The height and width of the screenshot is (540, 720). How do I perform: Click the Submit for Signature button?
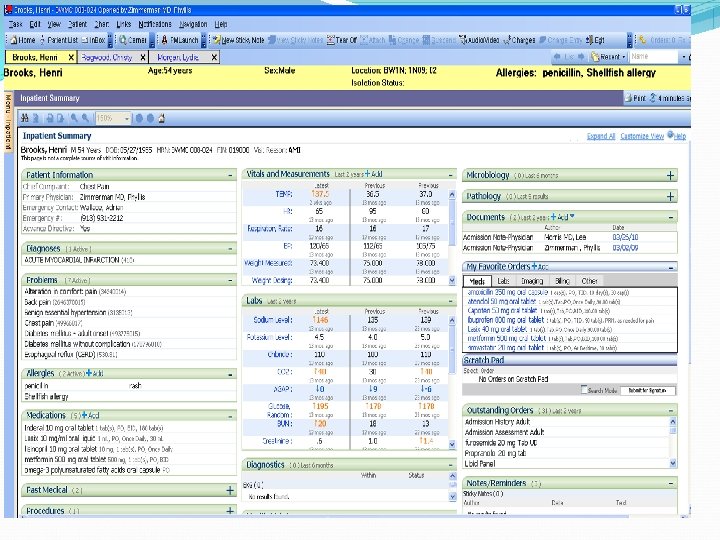pos(647,390)
